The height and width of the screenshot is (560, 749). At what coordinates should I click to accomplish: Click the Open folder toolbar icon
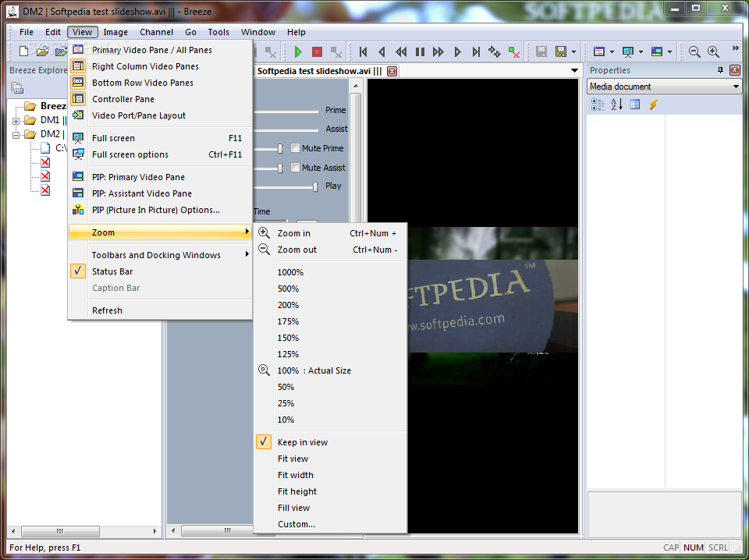click(x=42, y=51)
